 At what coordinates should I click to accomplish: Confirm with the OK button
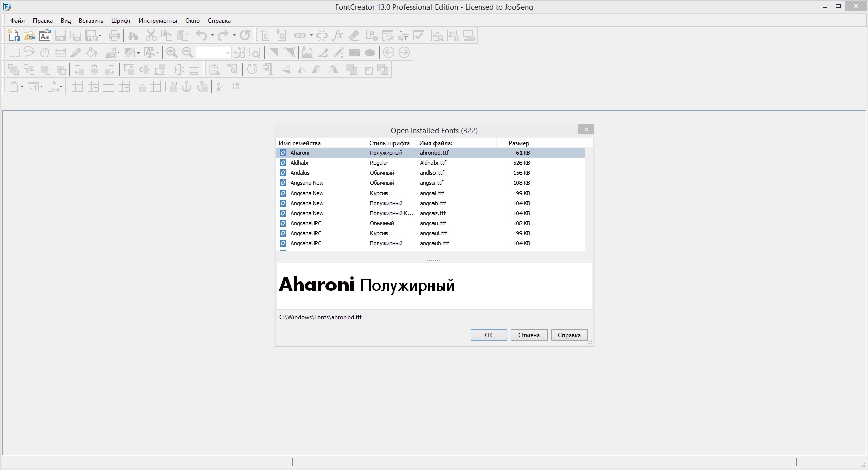pos(489,335)
